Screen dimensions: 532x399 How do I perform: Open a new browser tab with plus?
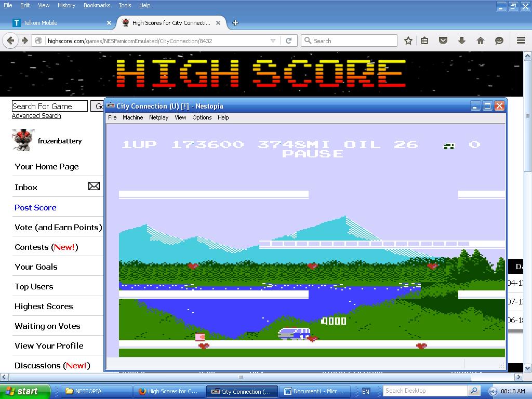[235, 23]
